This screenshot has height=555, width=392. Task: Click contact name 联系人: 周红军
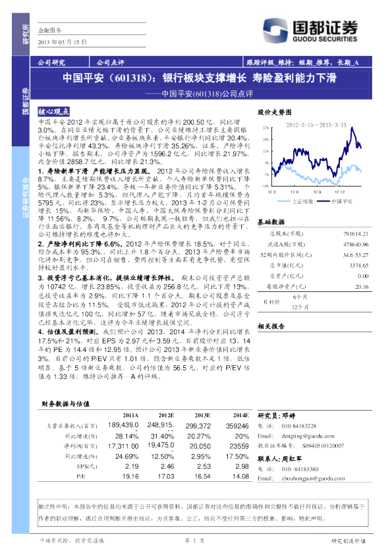[280, 459]
